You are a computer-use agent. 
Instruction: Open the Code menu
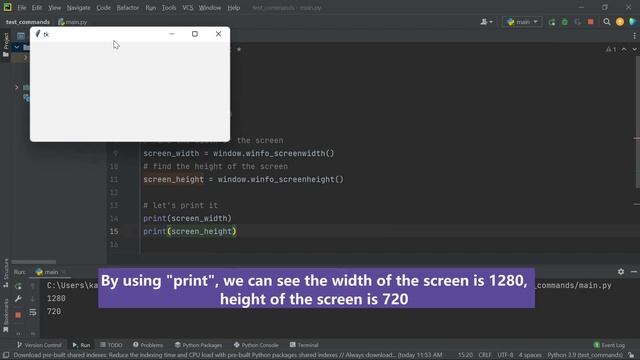(103, 8)
